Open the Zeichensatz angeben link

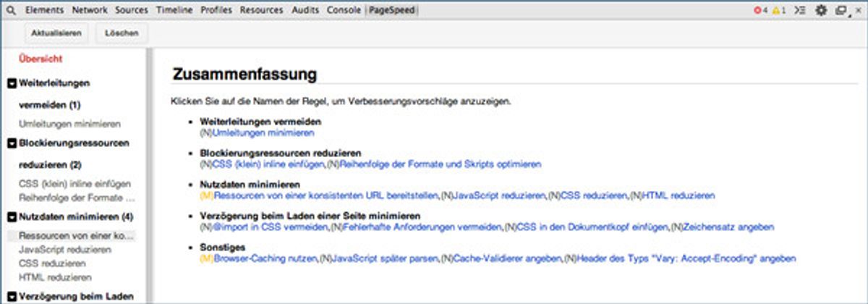point(728,227)
